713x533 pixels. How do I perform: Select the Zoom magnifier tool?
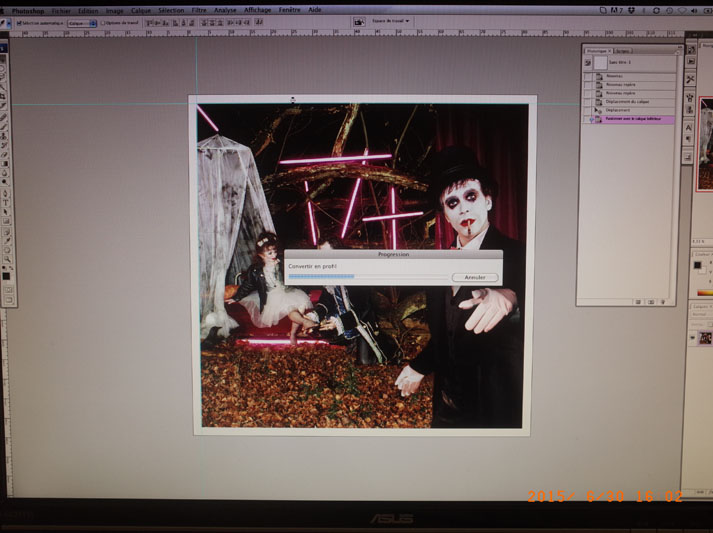pos(8,259)
